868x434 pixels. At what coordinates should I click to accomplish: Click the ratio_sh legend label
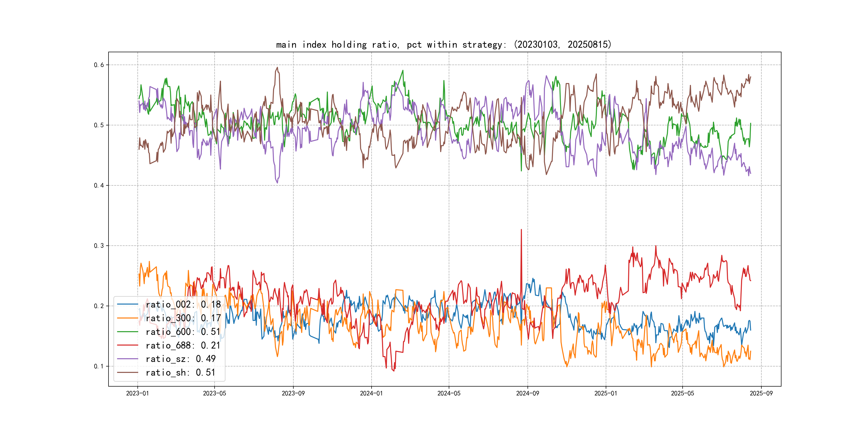(180, 373)
